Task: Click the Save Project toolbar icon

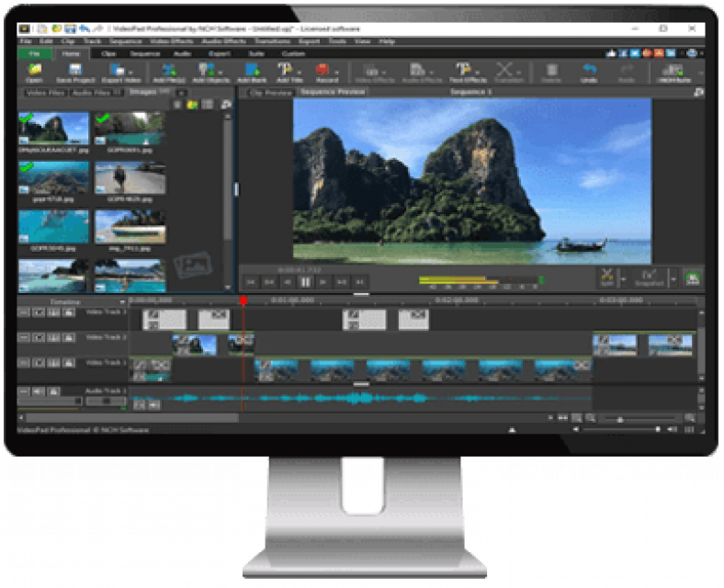Action: tap(75, 73)
